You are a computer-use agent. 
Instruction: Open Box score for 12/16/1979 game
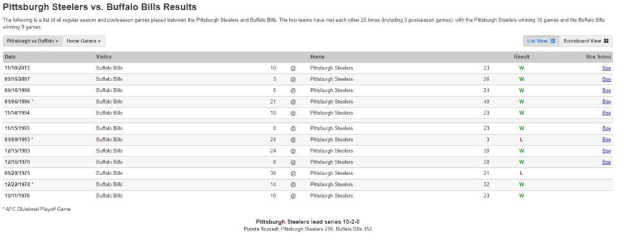pyautogui.click(x=607, y=162)
